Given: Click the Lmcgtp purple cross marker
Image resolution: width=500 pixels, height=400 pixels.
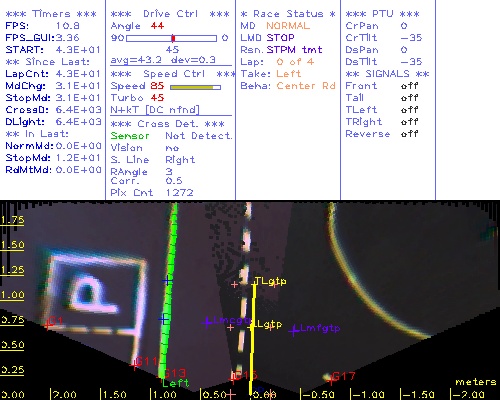Looking at the screenshot, I should 207,322.
